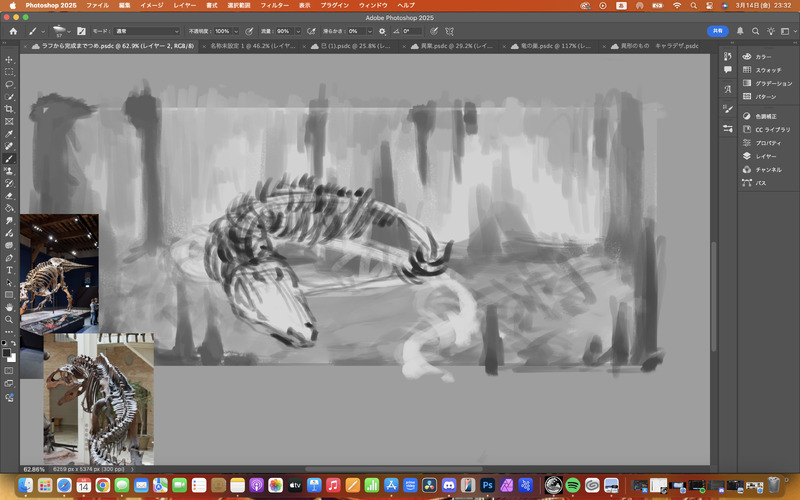Select the Type tool

click(x=9, y=269)
